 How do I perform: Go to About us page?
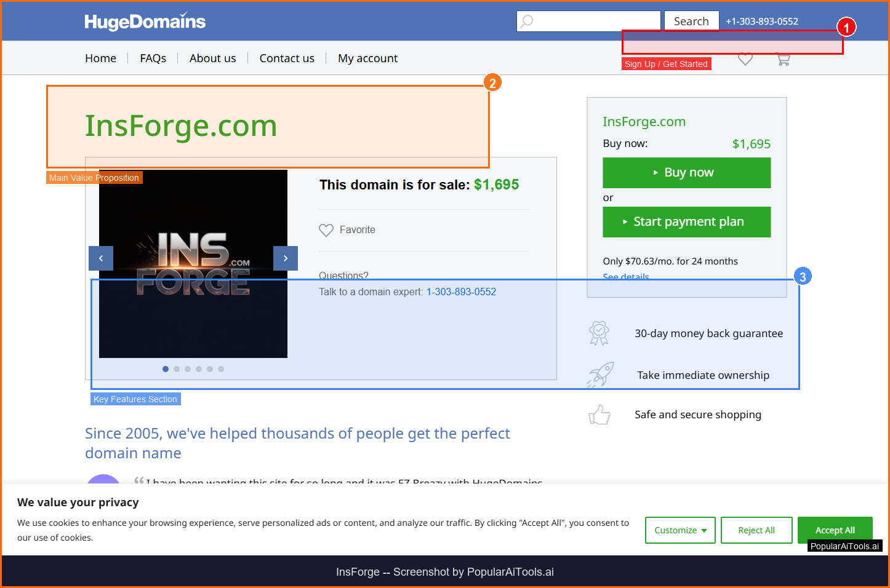(x=212, y=58)
